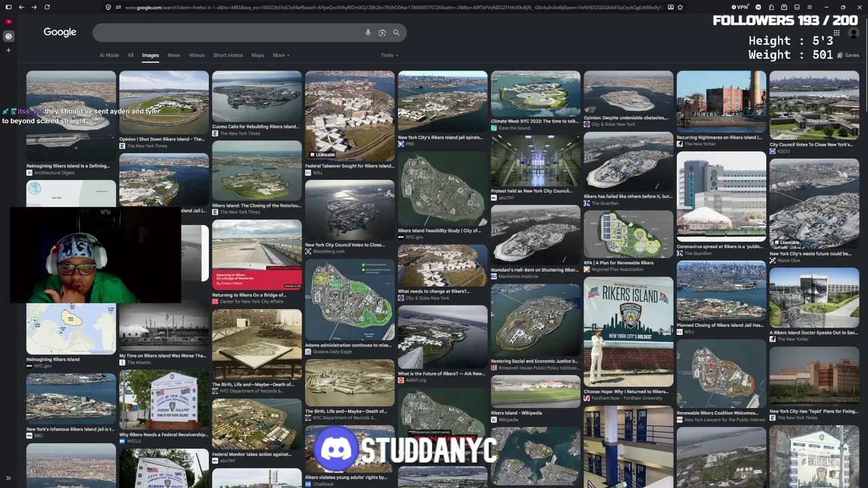The width and height of the screenshot is (868, 488).
Task: Open 'Choose Hope: Why I Returned to Rikers' image
Action: click(629, 331)
